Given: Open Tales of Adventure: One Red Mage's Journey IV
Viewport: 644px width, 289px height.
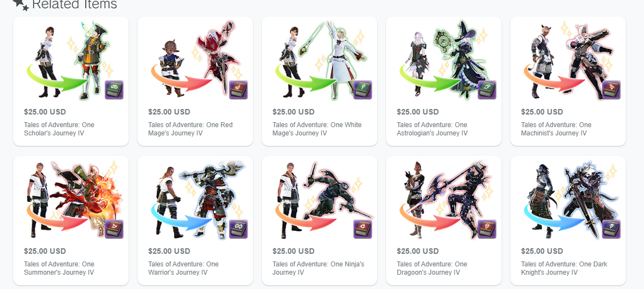Looking at the screenshot, I should [190, 129].
